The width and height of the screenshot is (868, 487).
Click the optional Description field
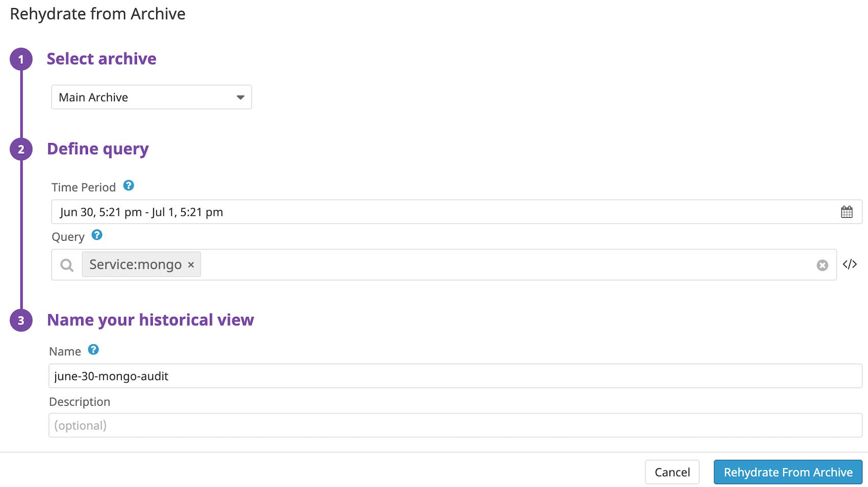[306, 425]
